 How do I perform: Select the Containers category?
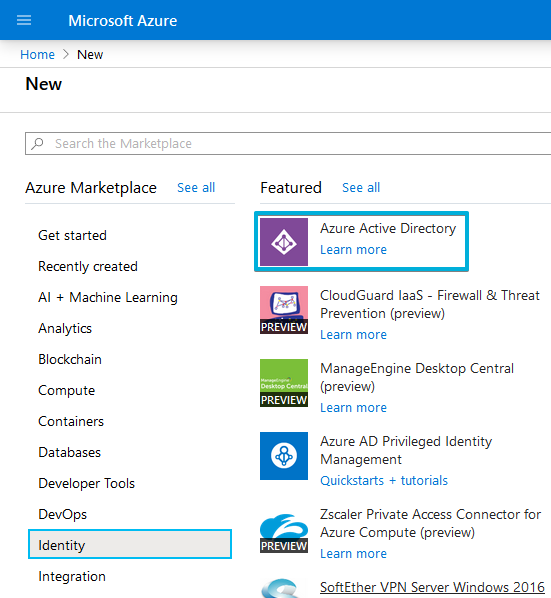click(71, 421)
